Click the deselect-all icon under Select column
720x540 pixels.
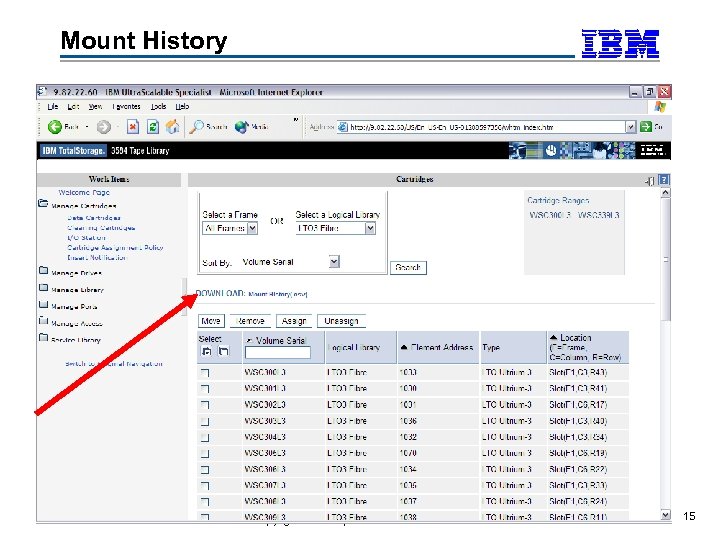(x=223, y=352)
